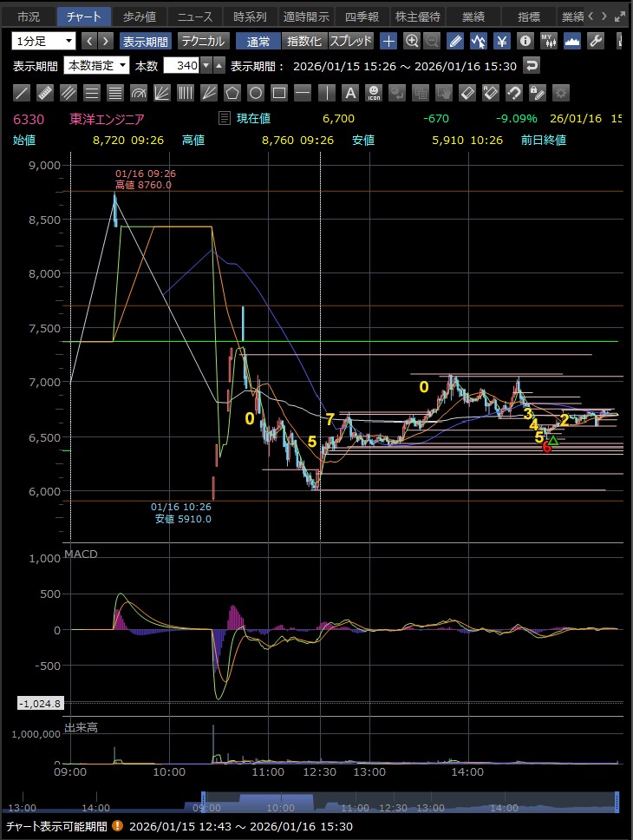Open the 本数指定 display period dropdown
The height and width of the screenshot is (840, 633).
tap(96, 65)
